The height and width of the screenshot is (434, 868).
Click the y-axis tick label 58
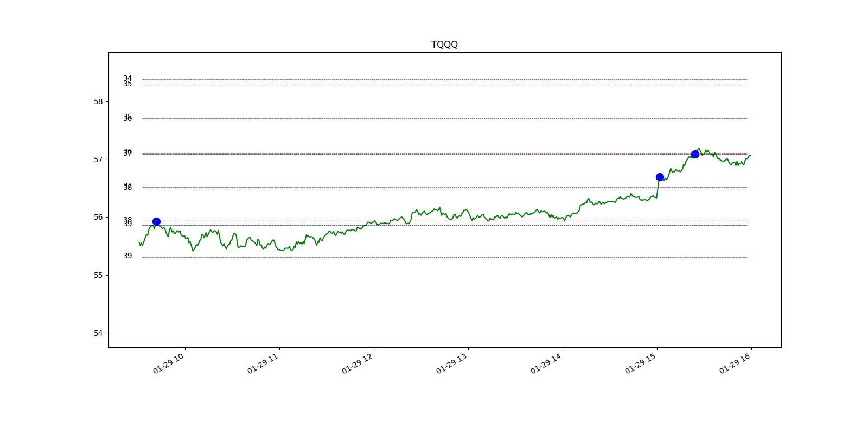tap(98, 101)
